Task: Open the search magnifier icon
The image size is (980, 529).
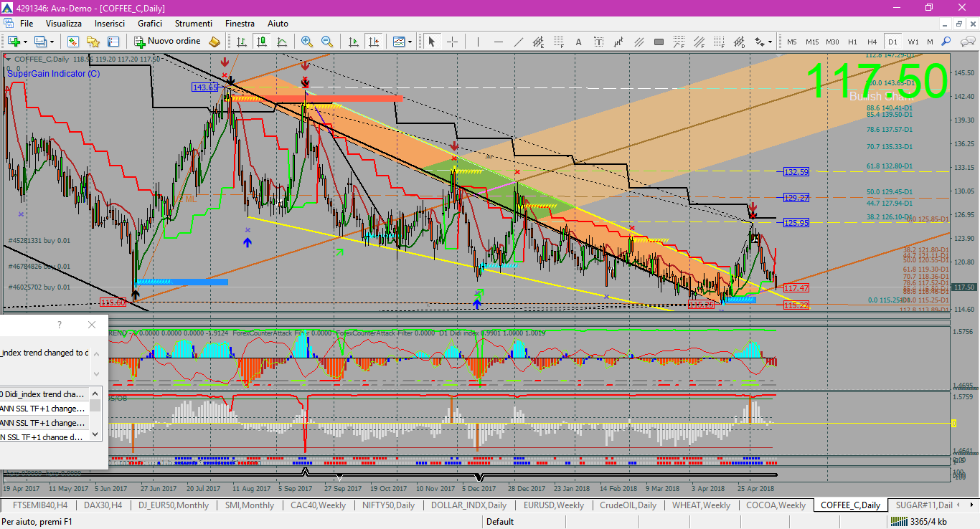Action: coord(946,42)
